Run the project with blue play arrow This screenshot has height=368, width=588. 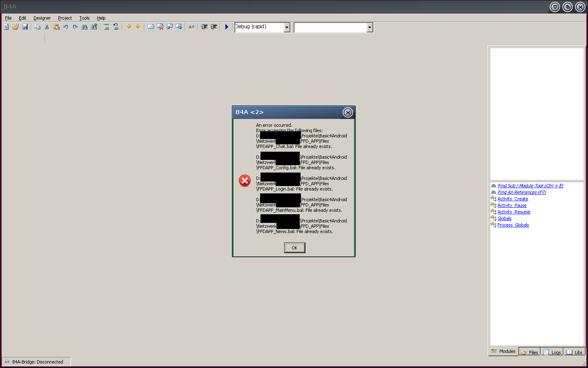(x=227, y=27)
